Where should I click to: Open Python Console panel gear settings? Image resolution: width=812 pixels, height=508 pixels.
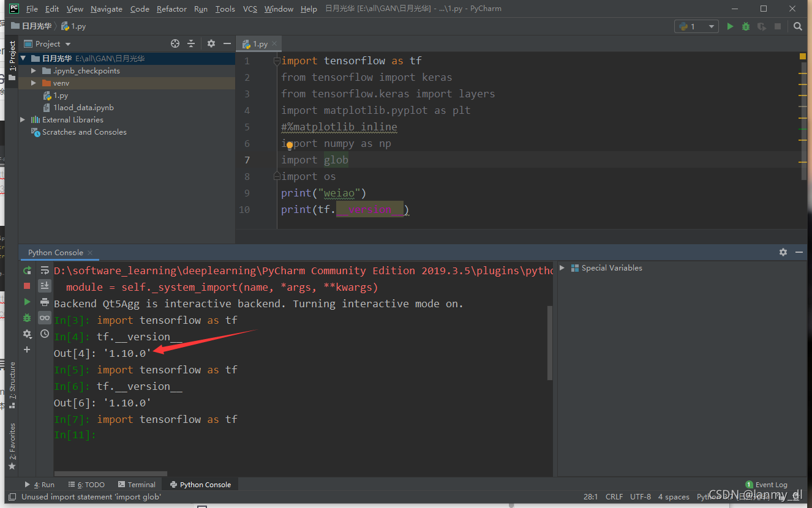783,252
